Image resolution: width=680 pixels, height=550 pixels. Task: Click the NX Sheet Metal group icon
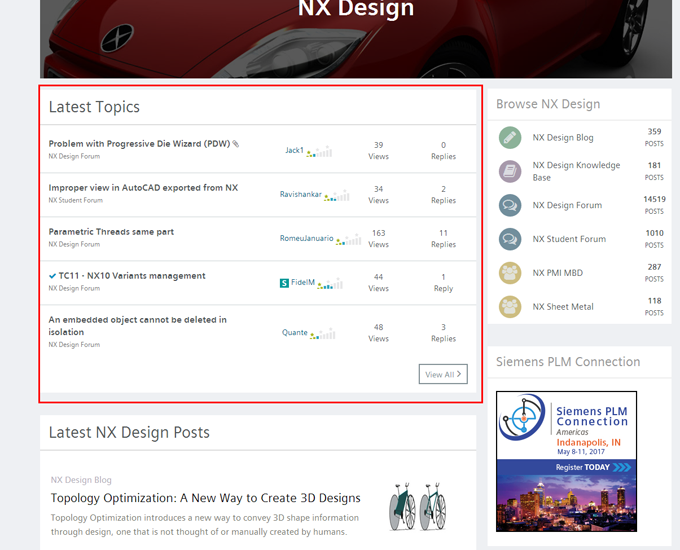pos(510,306)
